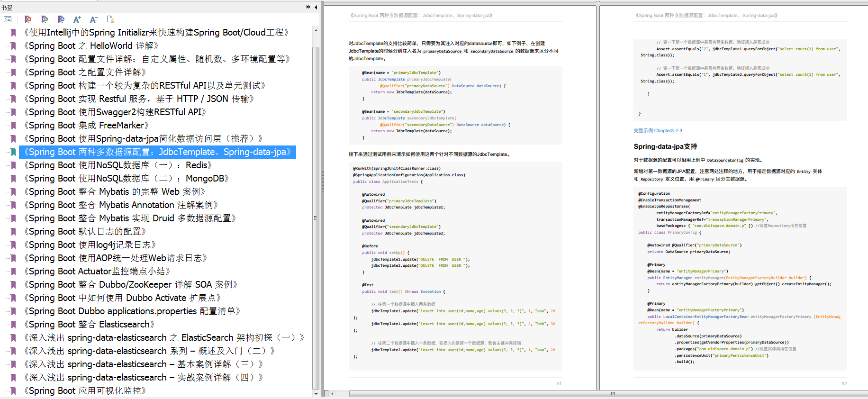Click the @Configuration PrimaryConfig code block on page 52

[740, 278]
